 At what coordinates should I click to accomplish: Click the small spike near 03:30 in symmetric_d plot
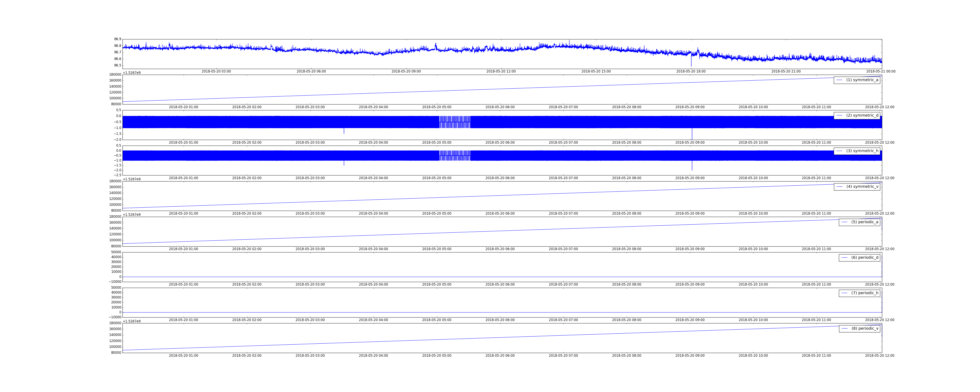344,131
